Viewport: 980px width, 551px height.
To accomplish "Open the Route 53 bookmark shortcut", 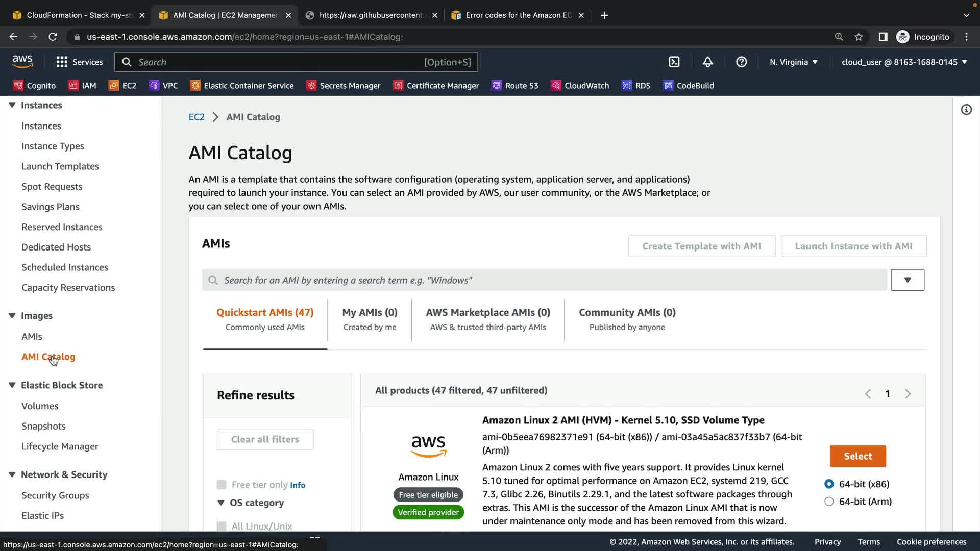I will [514, 86].
